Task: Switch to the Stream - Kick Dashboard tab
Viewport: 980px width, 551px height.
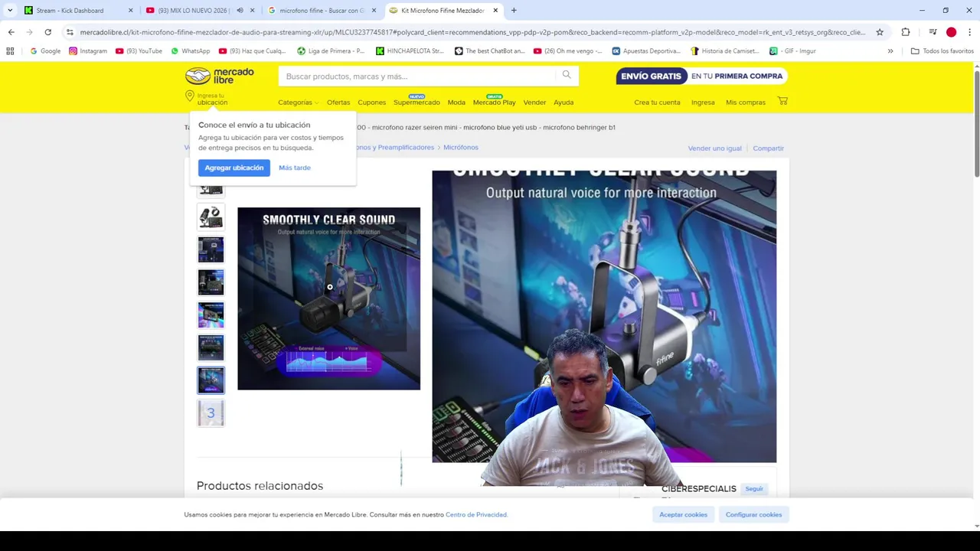Action: tap(77, 11)
